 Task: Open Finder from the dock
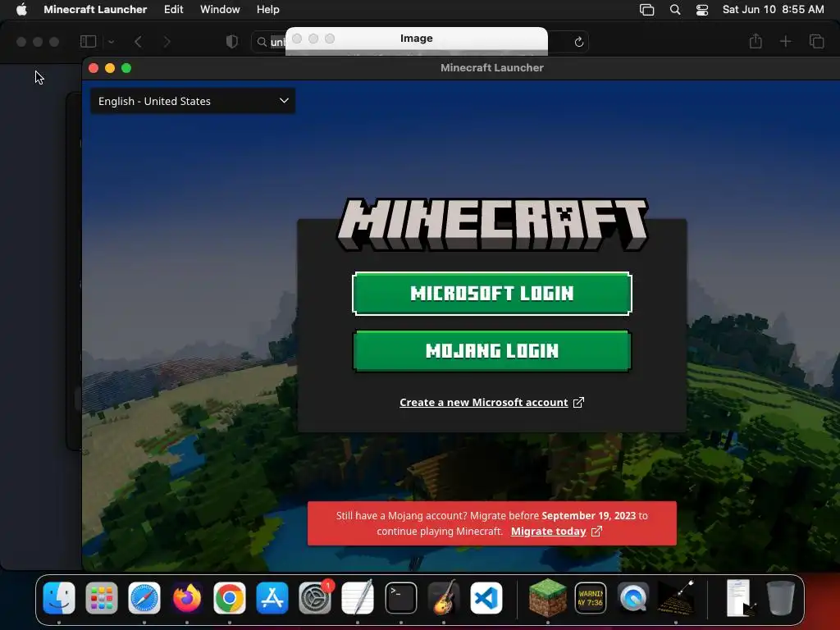(x=59, y=598)
